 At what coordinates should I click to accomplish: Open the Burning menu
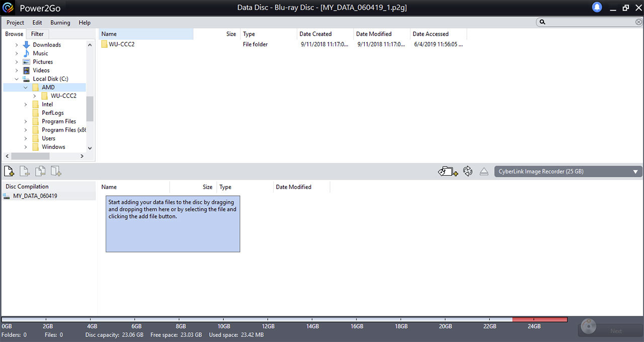(60, 23)
